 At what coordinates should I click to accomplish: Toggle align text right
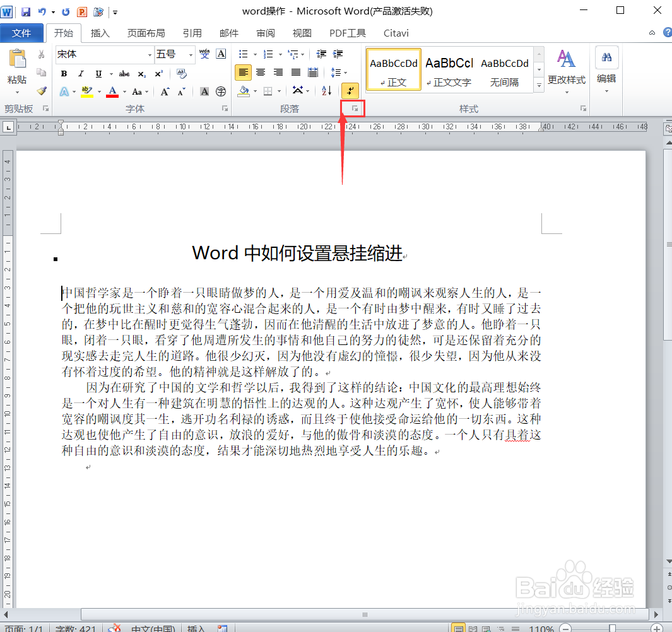pos(278,73)
